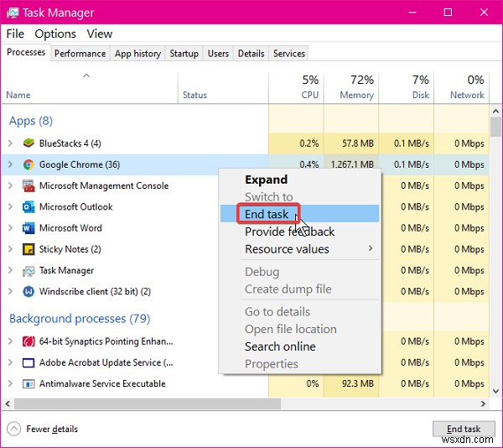Click the Background processes (79) heading
The image size is (503, 448).
click(x=80, y=319)
